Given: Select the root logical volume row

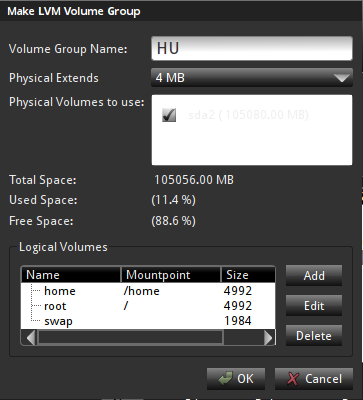Looking at the screenshot, I should point(148,306).
